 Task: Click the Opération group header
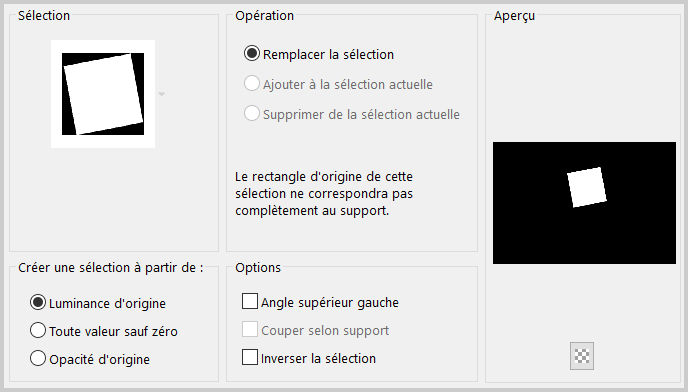pyautogui.click(x=265, y=15)
